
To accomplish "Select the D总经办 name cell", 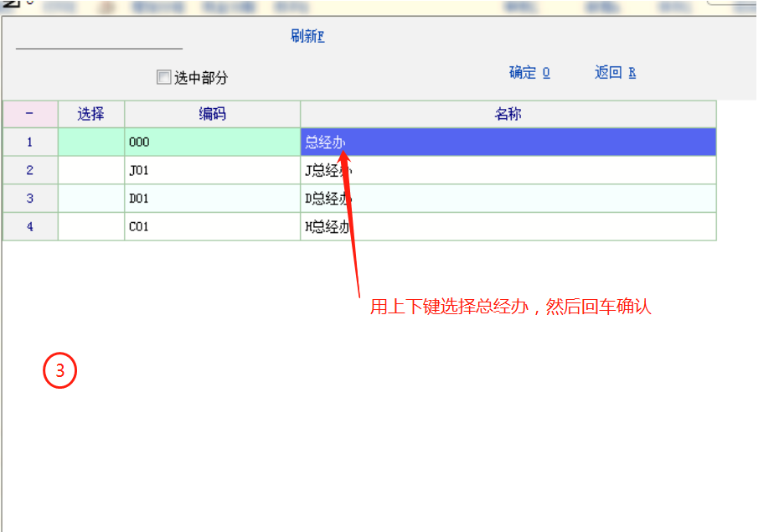I will 508,199.
